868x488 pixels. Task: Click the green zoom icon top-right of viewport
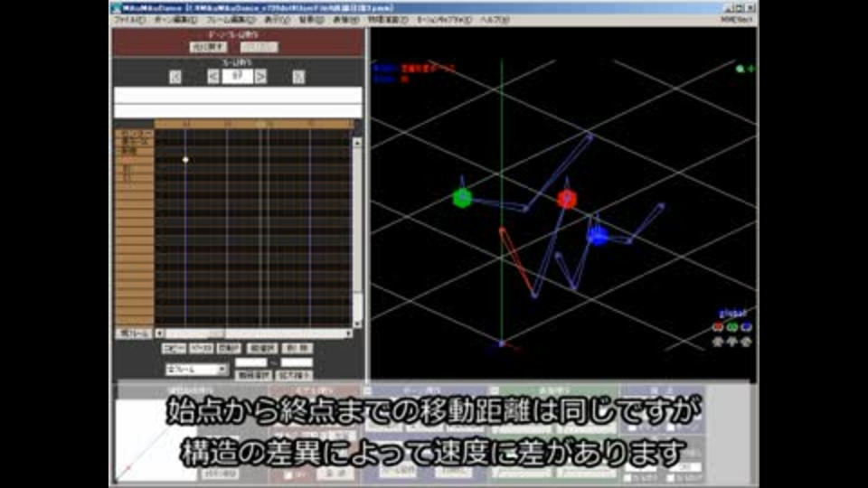click(741, 70)
